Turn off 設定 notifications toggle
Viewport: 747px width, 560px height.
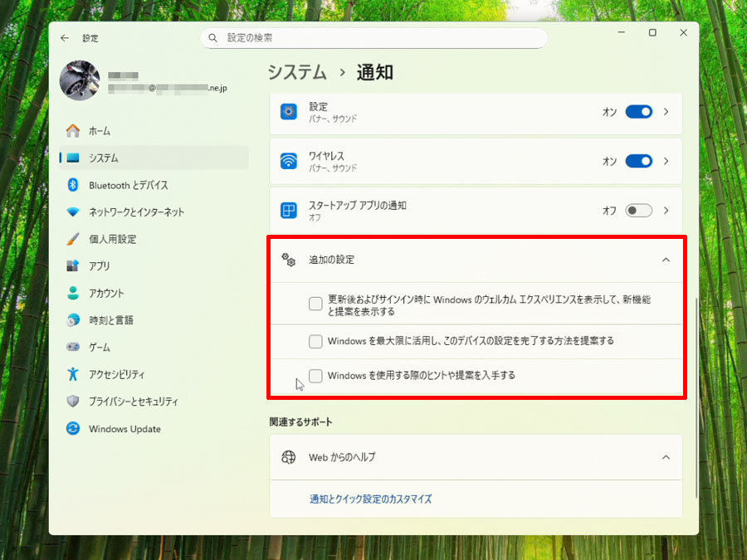[639, 112]
